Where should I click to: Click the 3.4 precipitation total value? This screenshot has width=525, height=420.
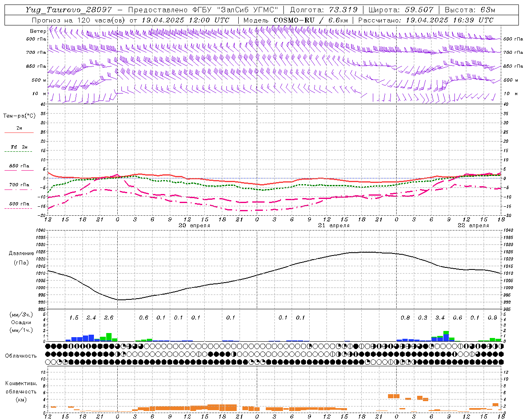click(440, 318)
